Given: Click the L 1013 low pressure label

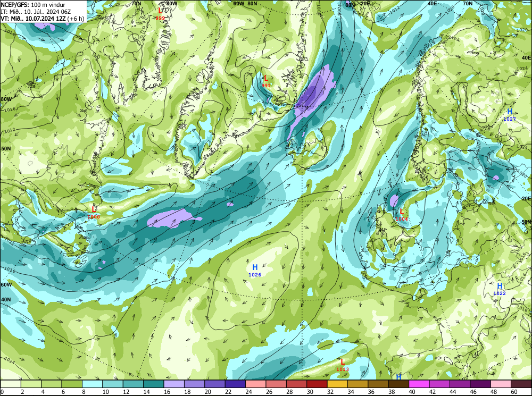Looking at the screenshot, I should (x=343, y=365).
